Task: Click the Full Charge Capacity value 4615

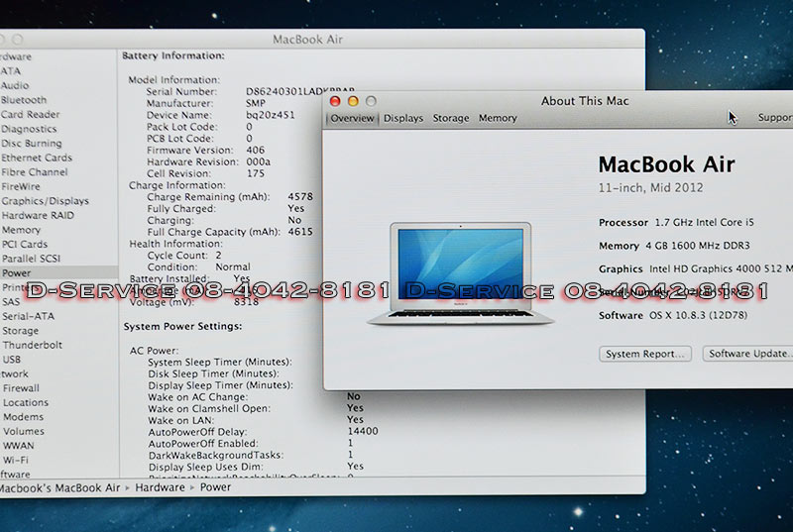Action: click(x=300, y=232)
